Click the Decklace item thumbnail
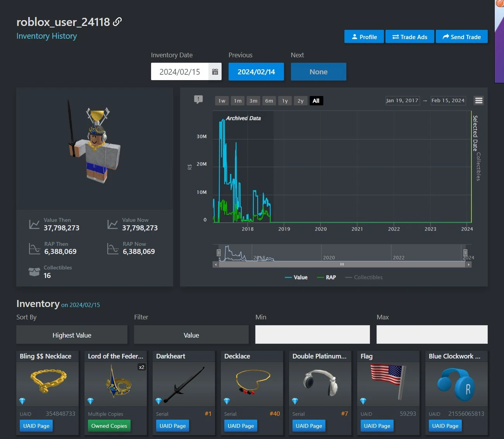 click(x=253, y=381)
